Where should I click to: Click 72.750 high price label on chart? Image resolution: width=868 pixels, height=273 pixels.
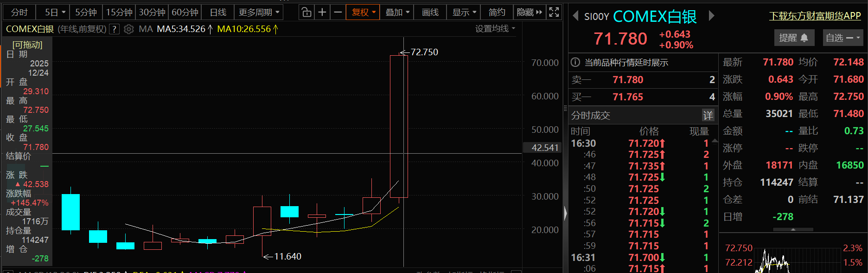point(424,52)
